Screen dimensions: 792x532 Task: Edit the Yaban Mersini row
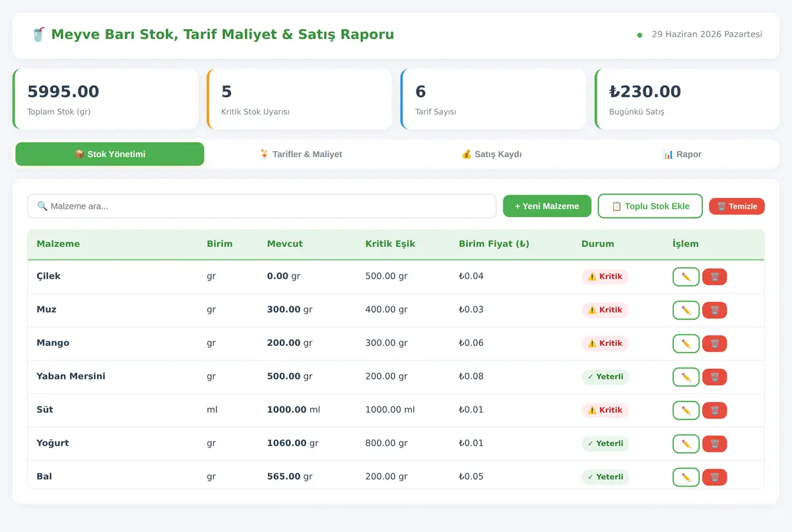(686, 377)
